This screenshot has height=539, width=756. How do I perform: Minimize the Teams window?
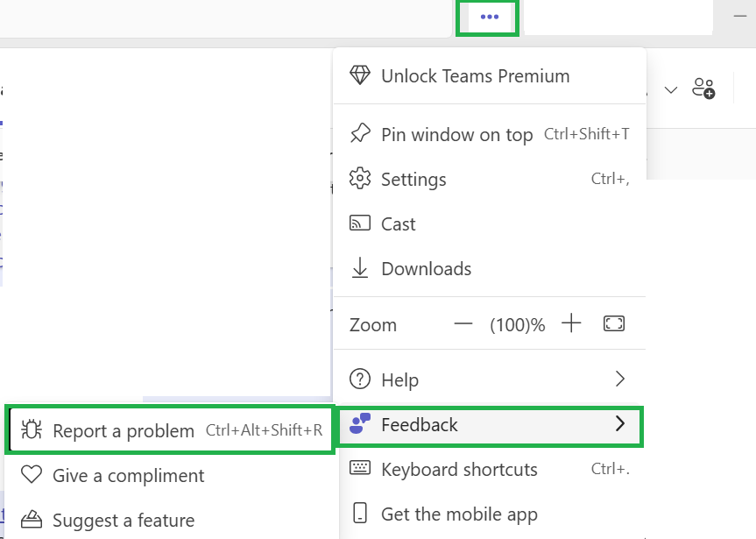pyautogui.click(x=739, y=16)
